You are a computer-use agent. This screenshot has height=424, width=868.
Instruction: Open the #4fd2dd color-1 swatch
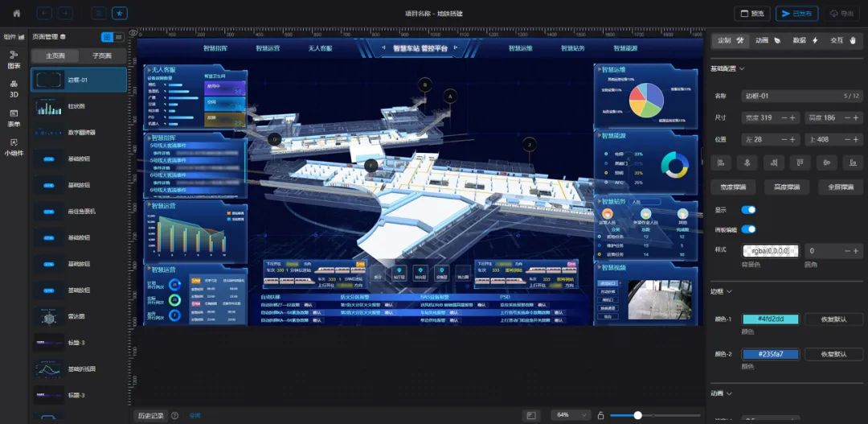[x=769, y=319]
